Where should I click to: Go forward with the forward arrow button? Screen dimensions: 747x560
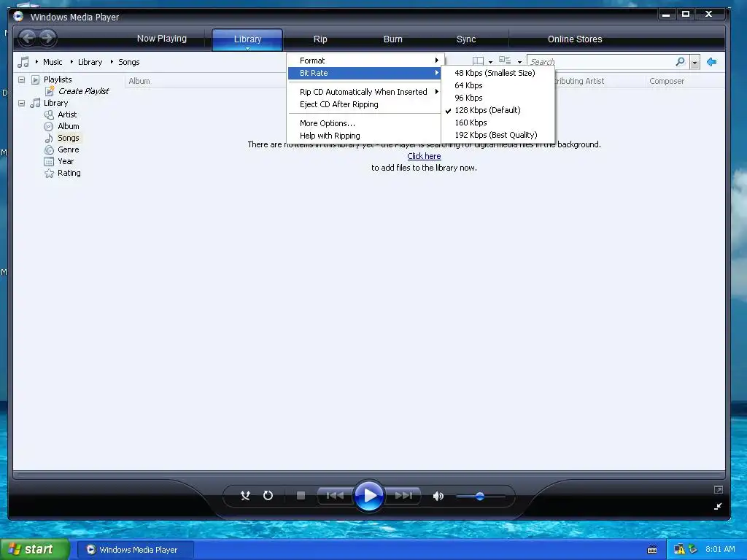[47, 38]
